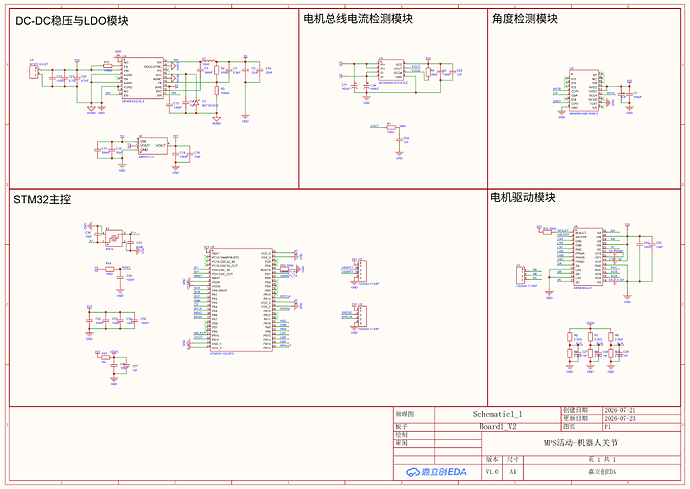Screen dimensions: 690x489
Task: Select the motor driver IC symbol
Action: 588,257
